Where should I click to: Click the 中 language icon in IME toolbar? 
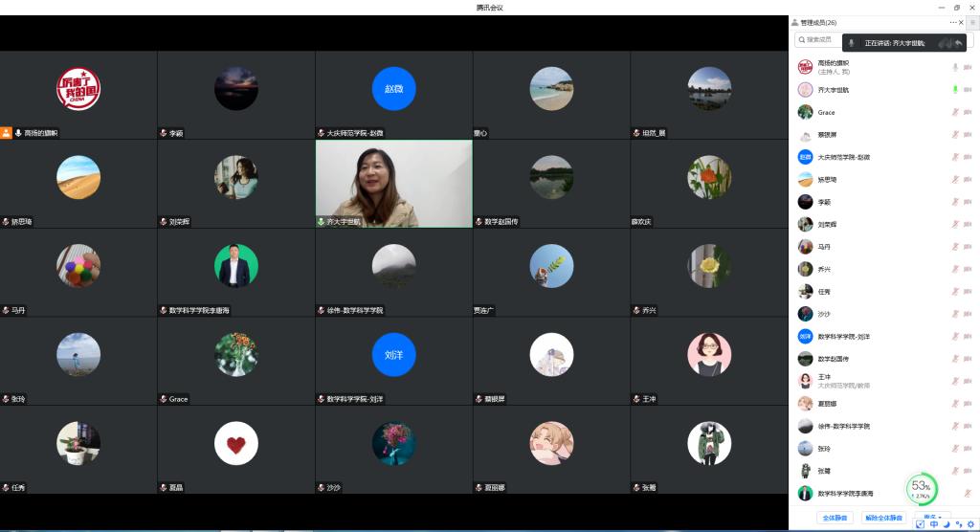[934, 524]
